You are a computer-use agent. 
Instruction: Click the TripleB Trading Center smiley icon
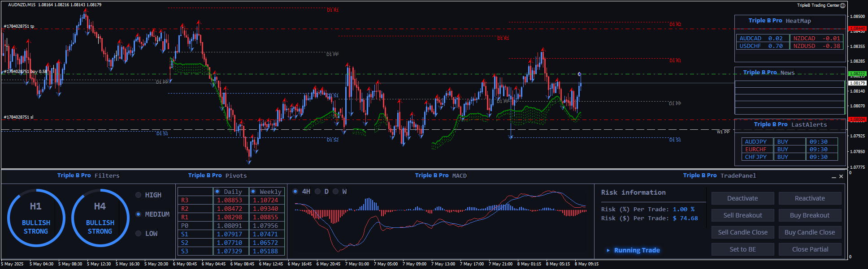click(842, 5)
